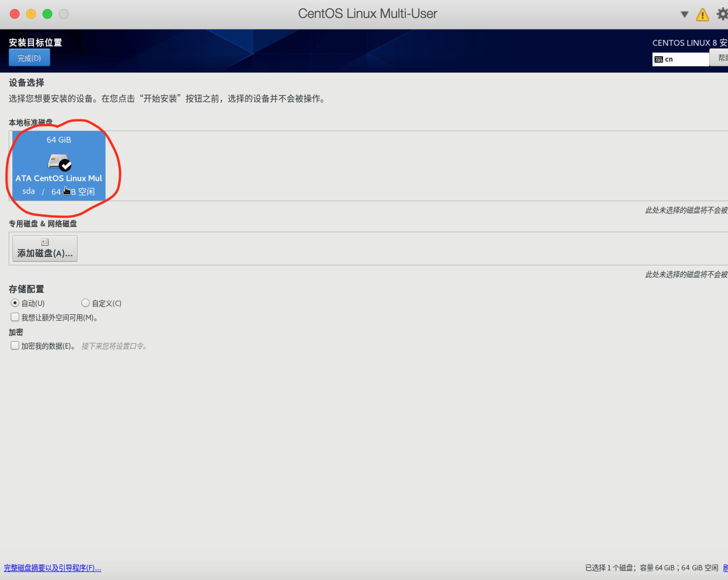Click the blue 完成(D) Done button
Image resolution: width=728 pixels, height=580 pixels.
[29, 58]
